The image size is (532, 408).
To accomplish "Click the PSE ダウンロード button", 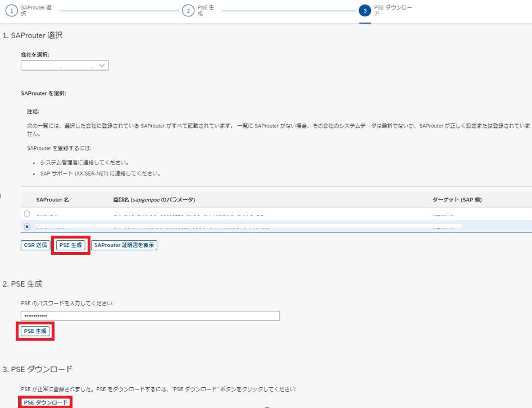I will 46,402.
